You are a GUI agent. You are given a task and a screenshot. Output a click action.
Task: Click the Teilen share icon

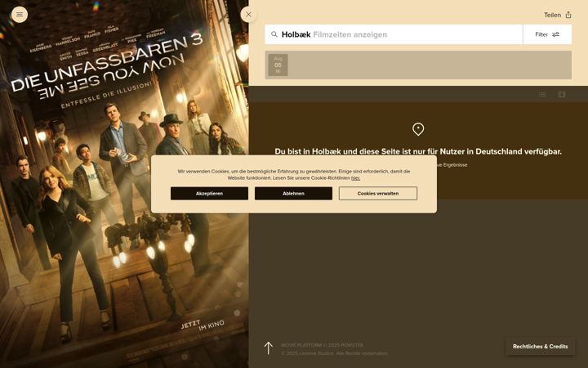568,15
